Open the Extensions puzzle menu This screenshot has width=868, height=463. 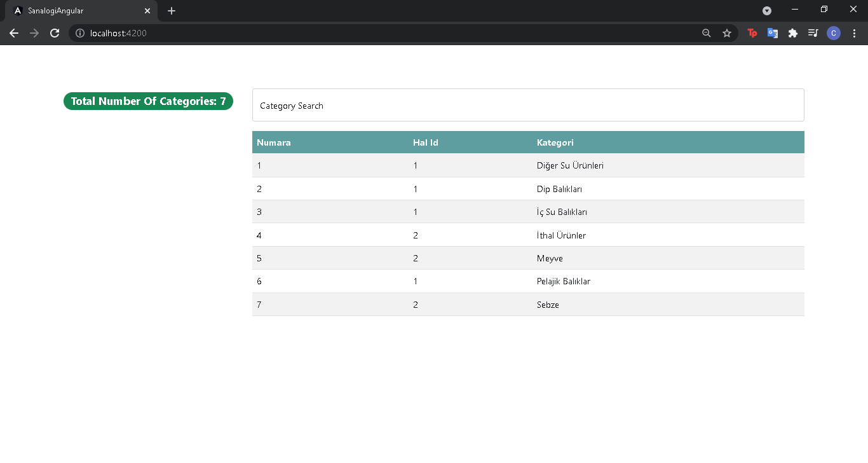pos(793,33)
